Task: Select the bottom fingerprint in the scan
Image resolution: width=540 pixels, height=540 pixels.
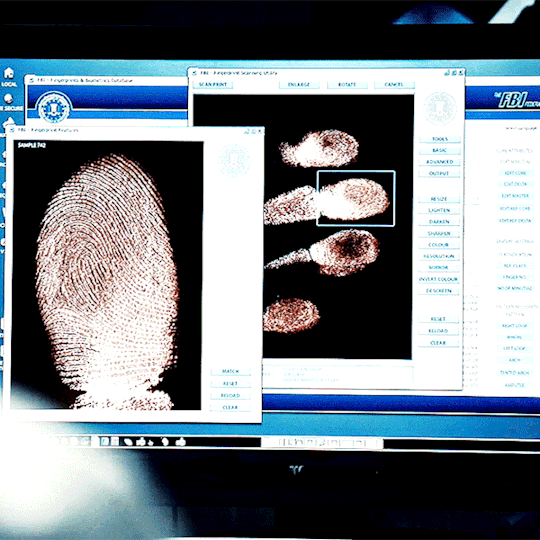Action: [291, 316]
